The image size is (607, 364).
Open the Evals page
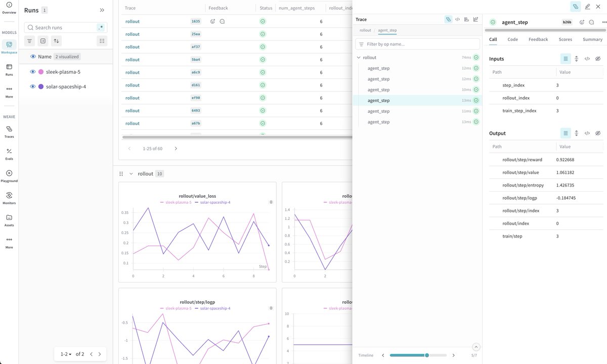point(9,154)
